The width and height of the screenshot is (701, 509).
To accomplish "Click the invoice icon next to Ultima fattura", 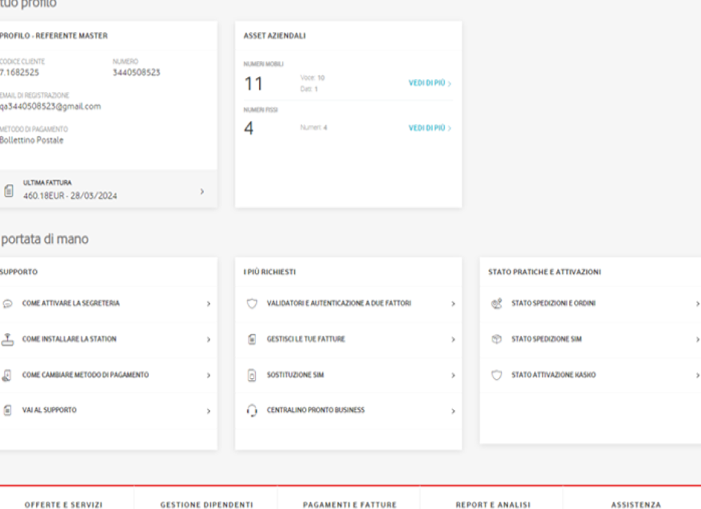I will point(8,191).
